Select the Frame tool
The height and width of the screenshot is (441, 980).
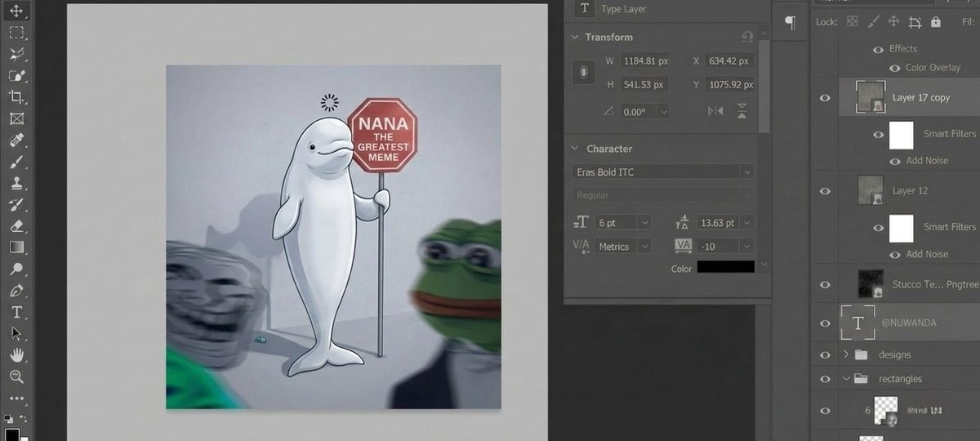point(16,118)
